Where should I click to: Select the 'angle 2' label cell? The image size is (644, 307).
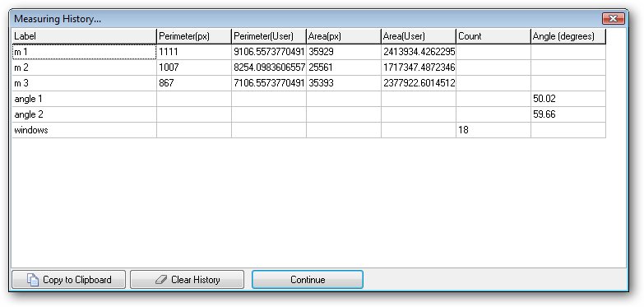click(84, 114)
